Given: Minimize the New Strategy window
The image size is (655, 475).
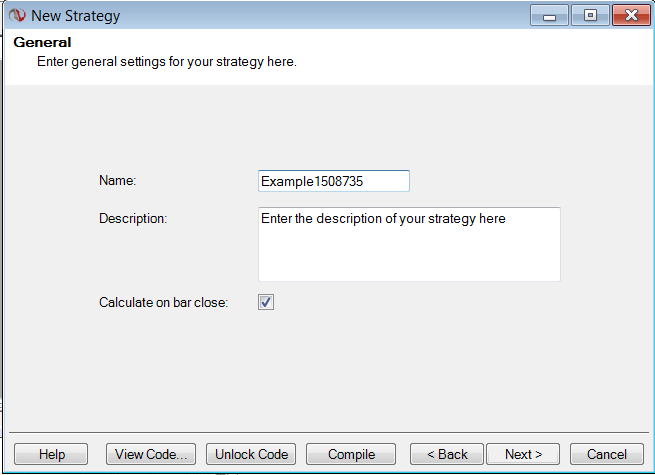Looking at the screenshot, I should point(549,15).
